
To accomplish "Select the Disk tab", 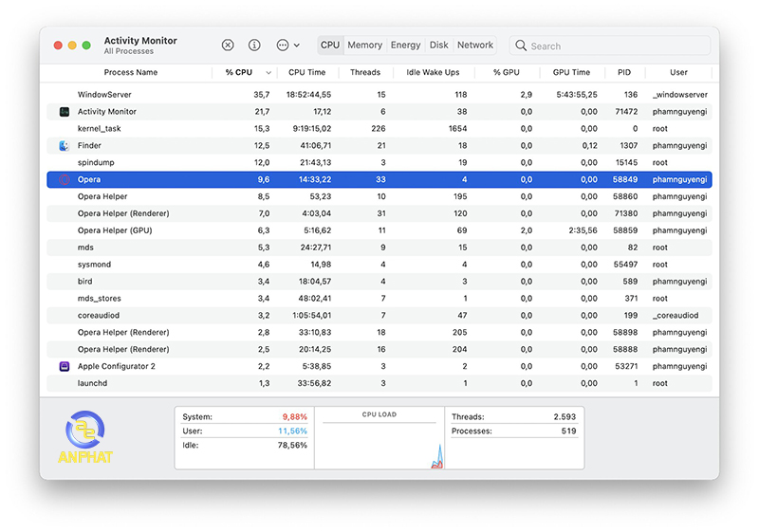I will click(x=439, y=45).
